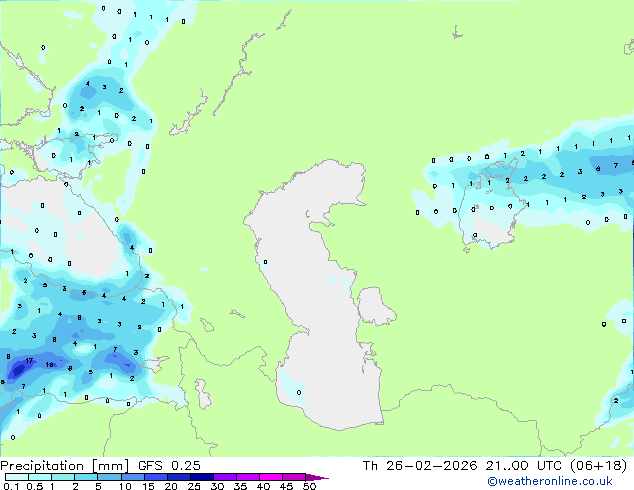Select the 5–10 mm legend color swatch

click(x=109, y=477)
